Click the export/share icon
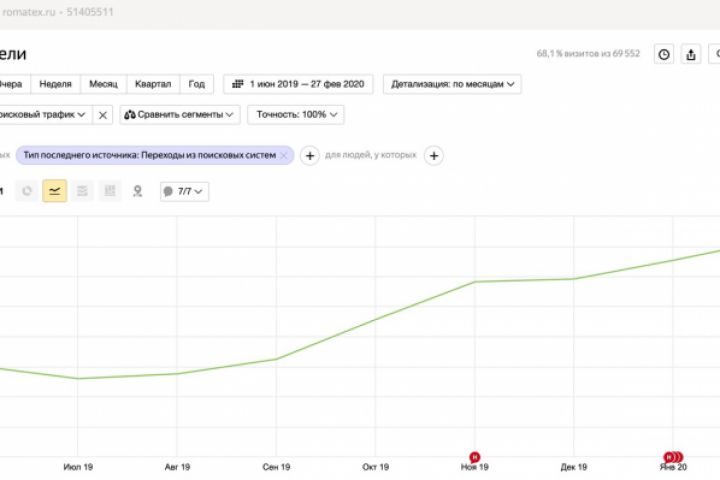Screen dimensions: 720x480 pyautogui.click(x=691, y=55)
